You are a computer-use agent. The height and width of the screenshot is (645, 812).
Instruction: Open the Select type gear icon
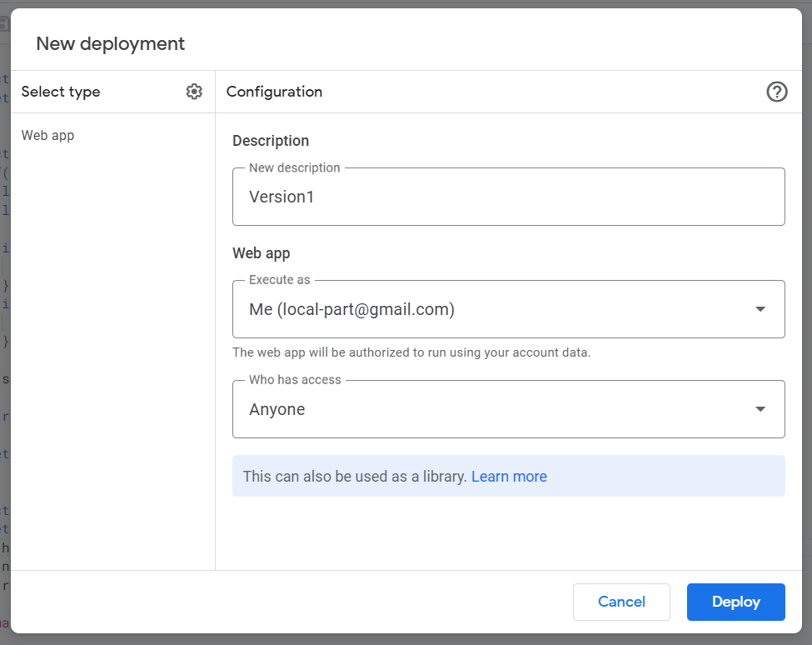(x=194, y=92)
